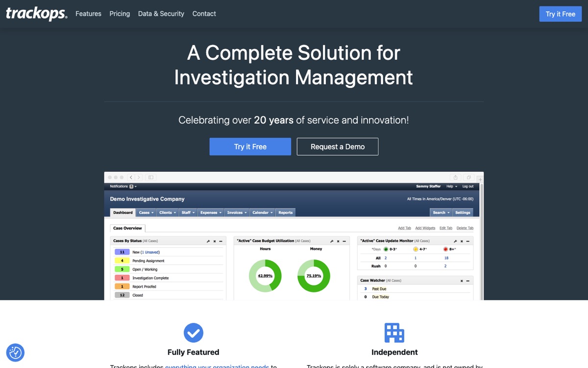Click the green Open / Working badge 5
Viewport: 588px width, 368px height.
pyautogui.click(x=122, y=269)
